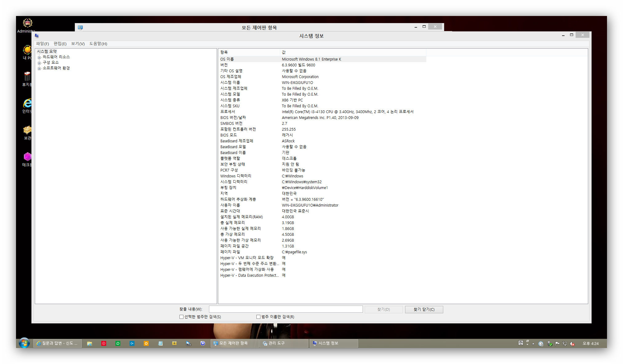623x364 pixels.
Task: Switch to 관리 도구 taskbar button
Action: pyautogui.click(x=284, y=343)
